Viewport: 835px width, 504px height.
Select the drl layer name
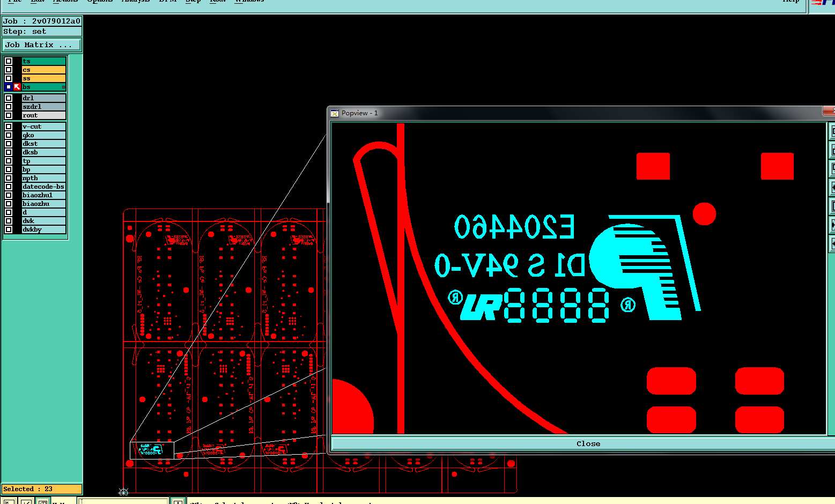click(43, 98)
